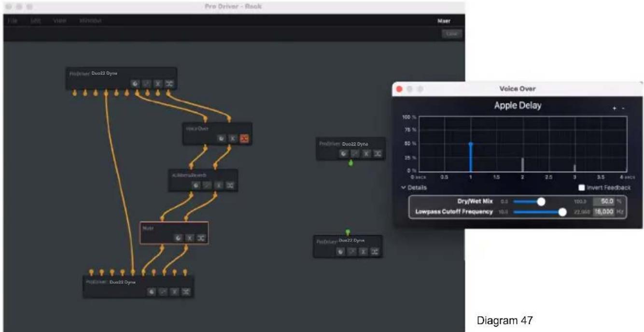
Task: Click X icon on AUMatrixReverb node
Action: click(219, 185)
